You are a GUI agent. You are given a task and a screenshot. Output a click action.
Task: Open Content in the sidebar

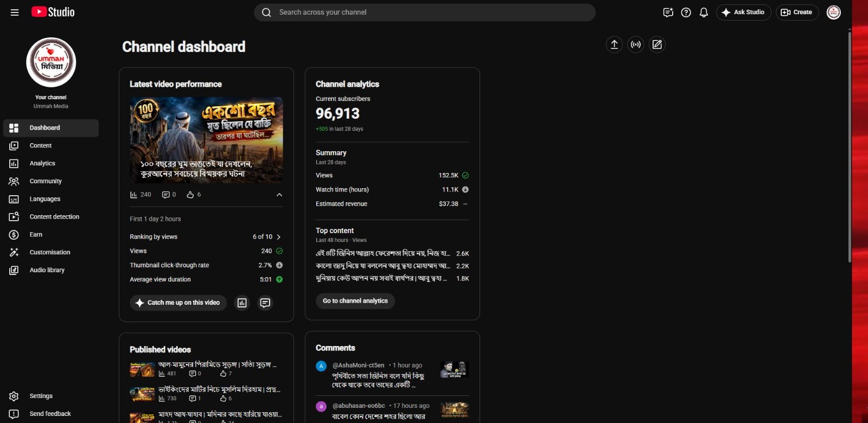(x=51, y=145)
